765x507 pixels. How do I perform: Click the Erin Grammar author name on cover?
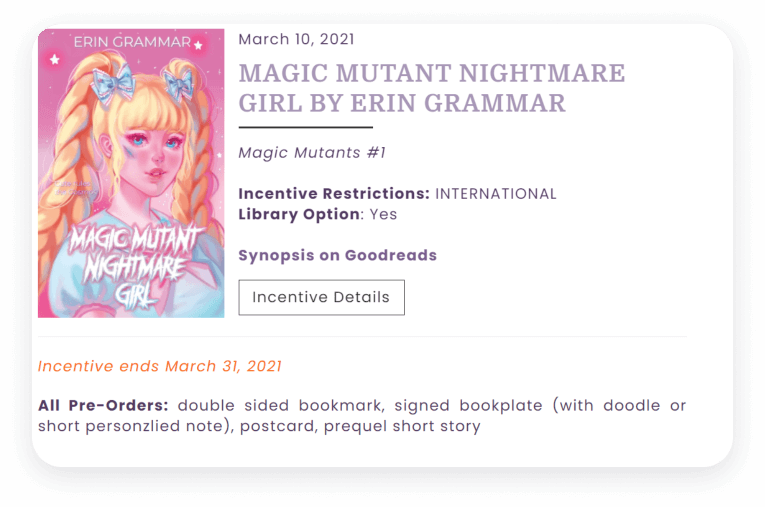[131, 44]
